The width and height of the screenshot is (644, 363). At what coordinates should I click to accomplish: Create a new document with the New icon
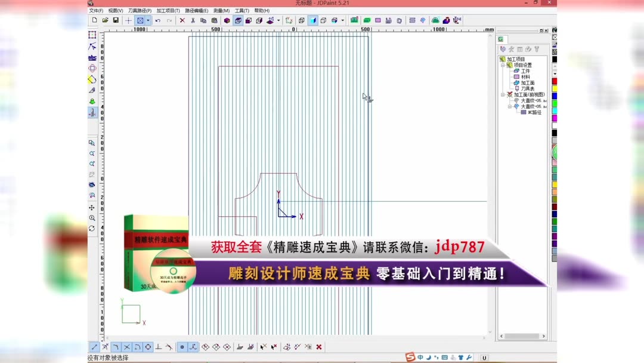pos(95,20)
